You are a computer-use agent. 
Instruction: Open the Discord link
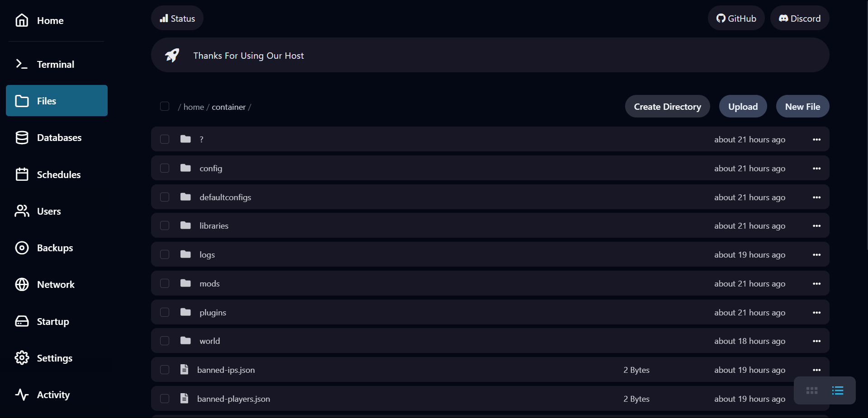(799, 19)
